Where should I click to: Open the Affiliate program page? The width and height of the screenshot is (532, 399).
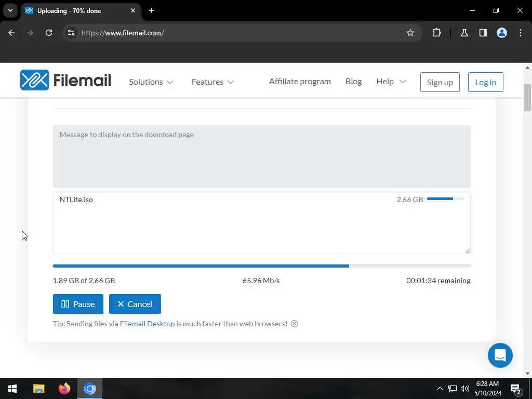pyautogui.click(x=300, y=82)
